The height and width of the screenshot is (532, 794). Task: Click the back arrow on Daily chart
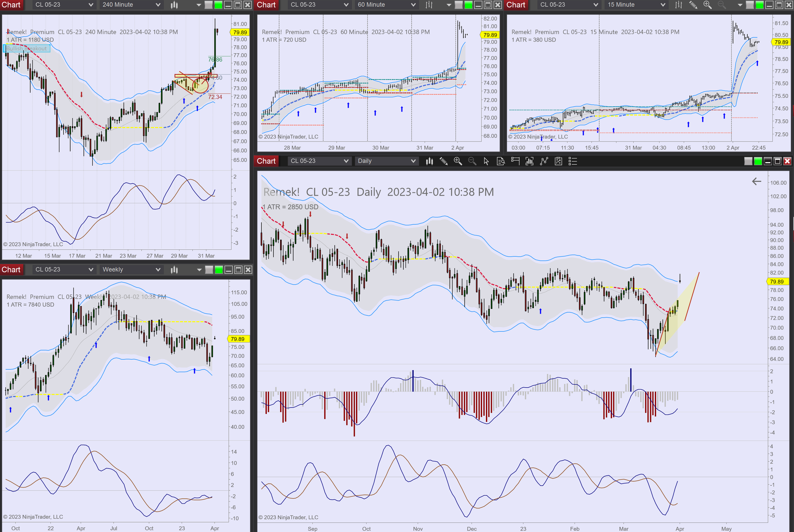[x=756, y=182]
